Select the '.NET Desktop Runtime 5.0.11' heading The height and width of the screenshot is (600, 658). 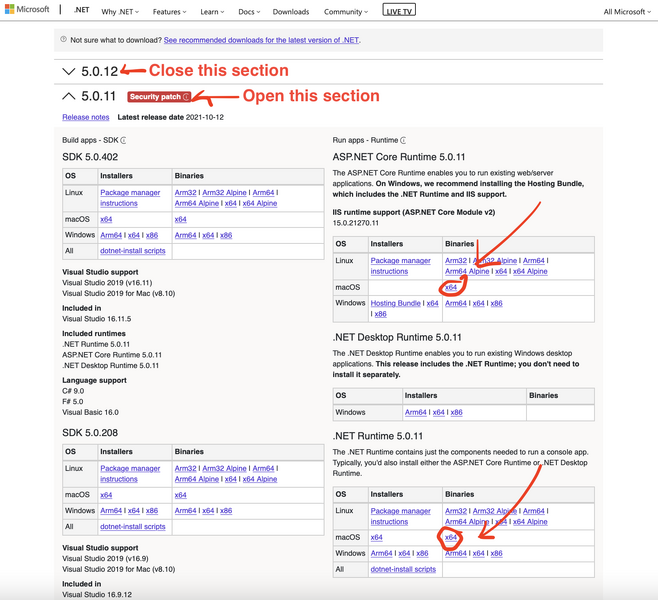pos(397,337)
